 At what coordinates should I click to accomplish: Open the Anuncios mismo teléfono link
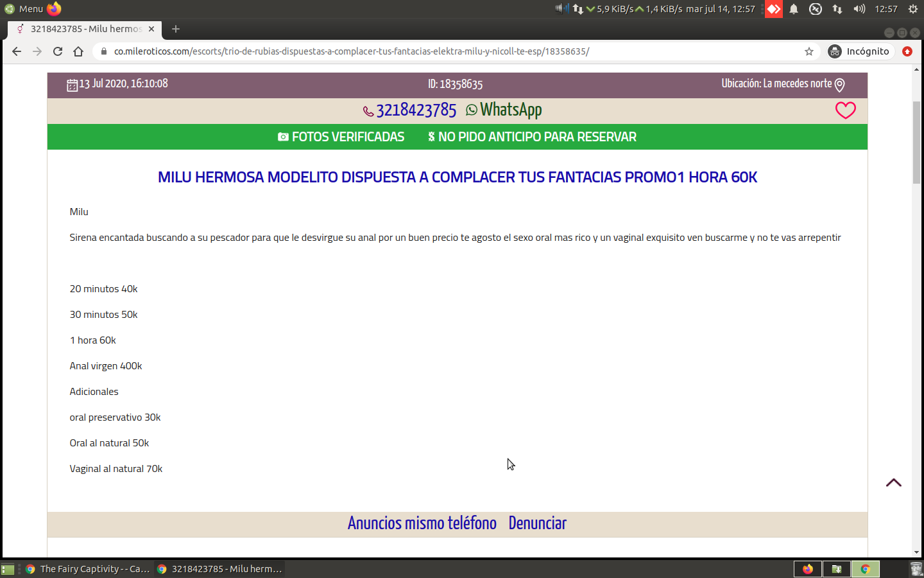(422, 523)
